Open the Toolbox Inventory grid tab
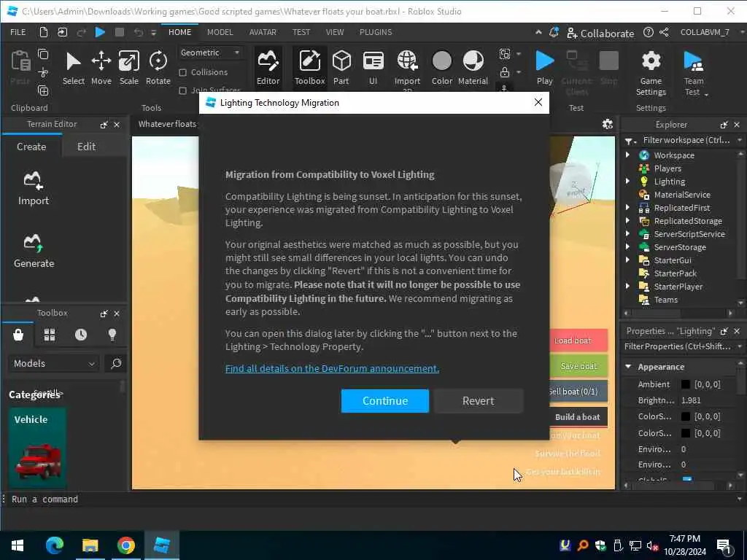 point(50,335)
